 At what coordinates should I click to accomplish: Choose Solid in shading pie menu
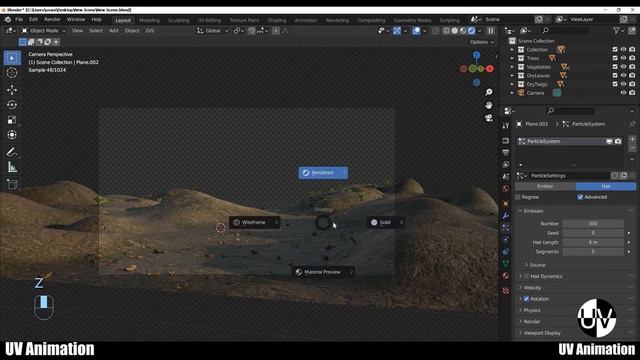(x=386, y=222)
